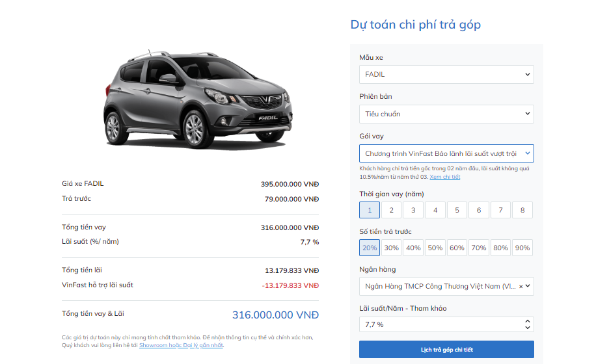The image size is (596, 364).
Task: Select 6 year loan term
Action: 478,210
